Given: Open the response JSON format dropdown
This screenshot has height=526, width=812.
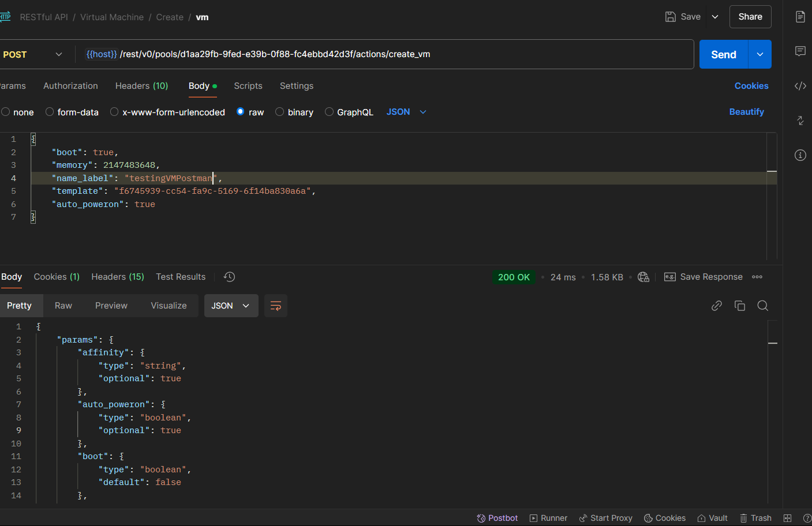Looking at the screenshot, I should coord(230,306).
